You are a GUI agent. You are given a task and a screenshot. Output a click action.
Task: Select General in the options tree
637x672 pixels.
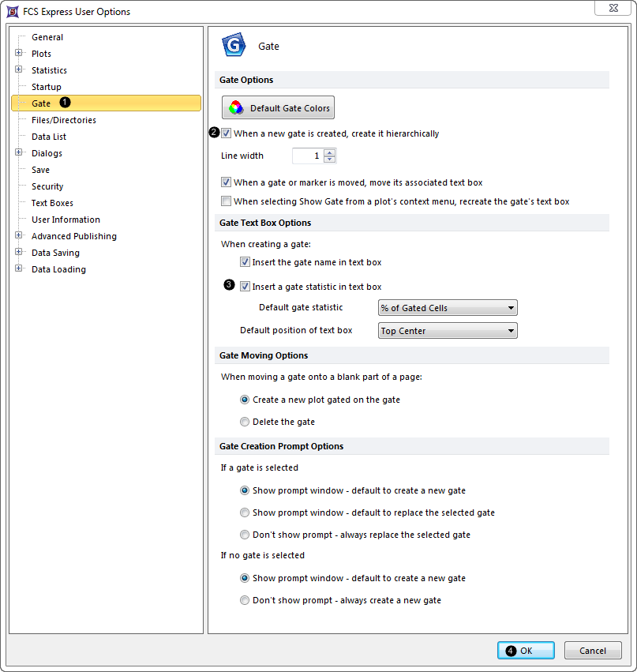pyautogui.click(x=47, y=37)
